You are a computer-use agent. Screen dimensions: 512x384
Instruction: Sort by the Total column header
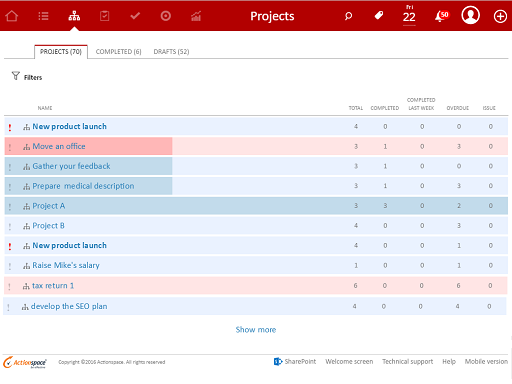(x=356, y=108)
